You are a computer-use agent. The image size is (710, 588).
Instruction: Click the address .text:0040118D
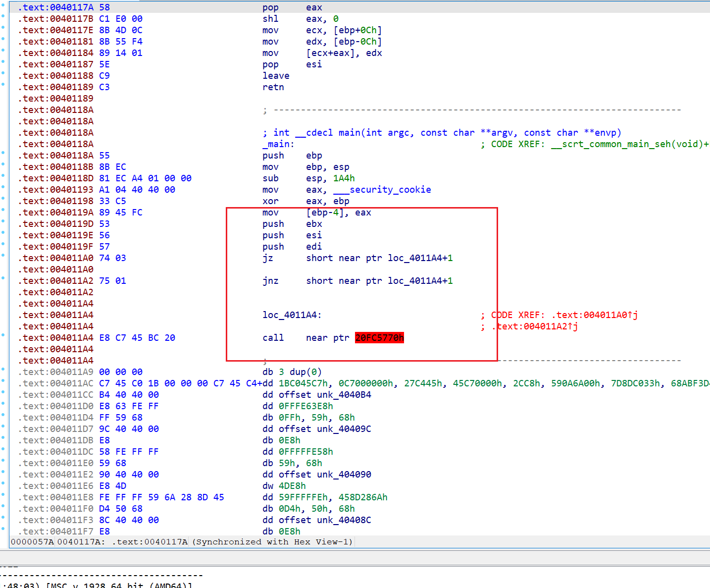pos(55,178)
